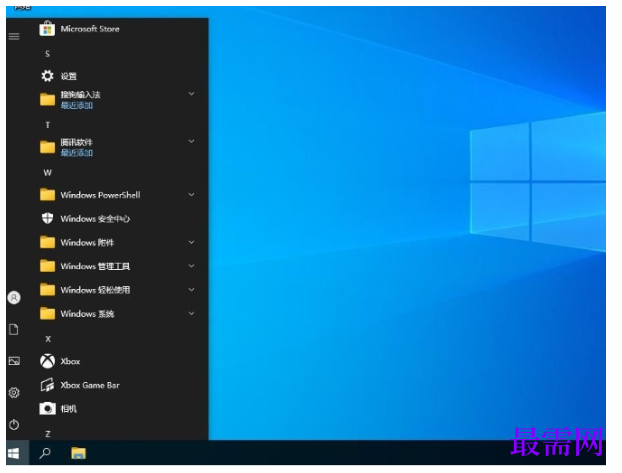Click the Microsoft Store label

[x=90, y=29]
